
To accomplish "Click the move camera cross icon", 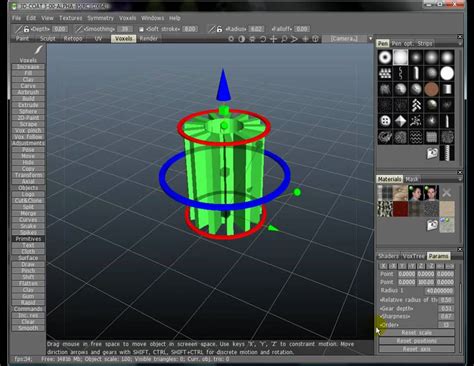I will 273,39.
